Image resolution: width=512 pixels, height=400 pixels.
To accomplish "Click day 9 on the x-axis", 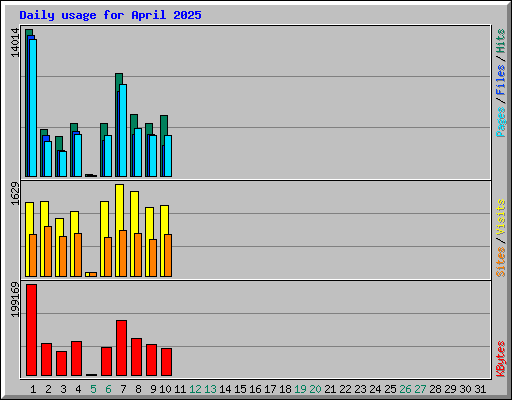I will [153, 389].
